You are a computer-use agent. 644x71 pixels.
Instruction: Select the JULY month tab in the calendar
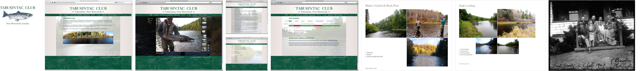click(303, 21)
